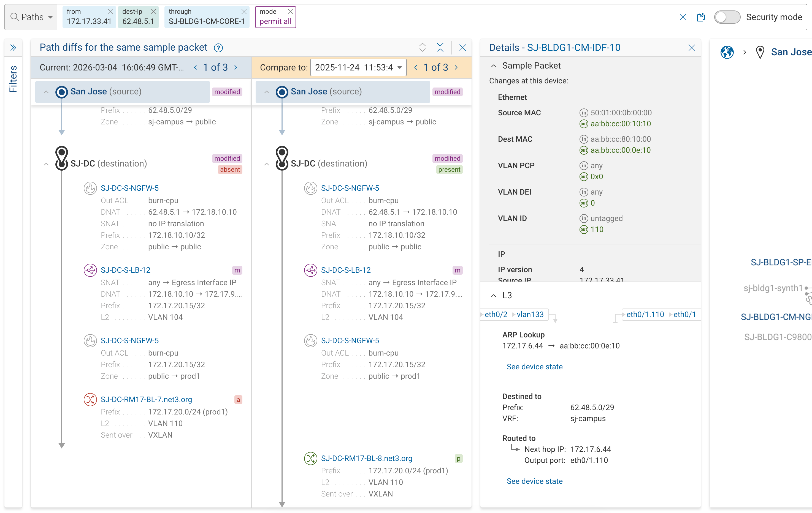
Task: Collapse the L3 section
Action: pyautogui.click(x=493, y=295)
